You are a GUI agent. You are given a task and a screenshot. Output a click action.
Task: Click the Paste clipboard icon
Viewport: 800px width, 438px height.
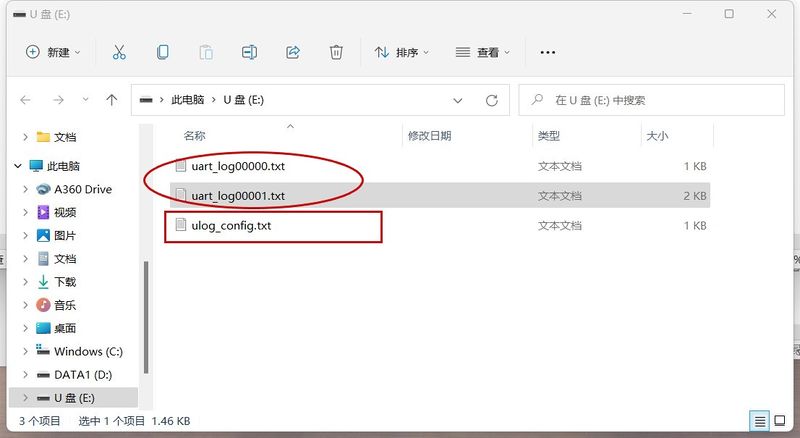point(206,52)
